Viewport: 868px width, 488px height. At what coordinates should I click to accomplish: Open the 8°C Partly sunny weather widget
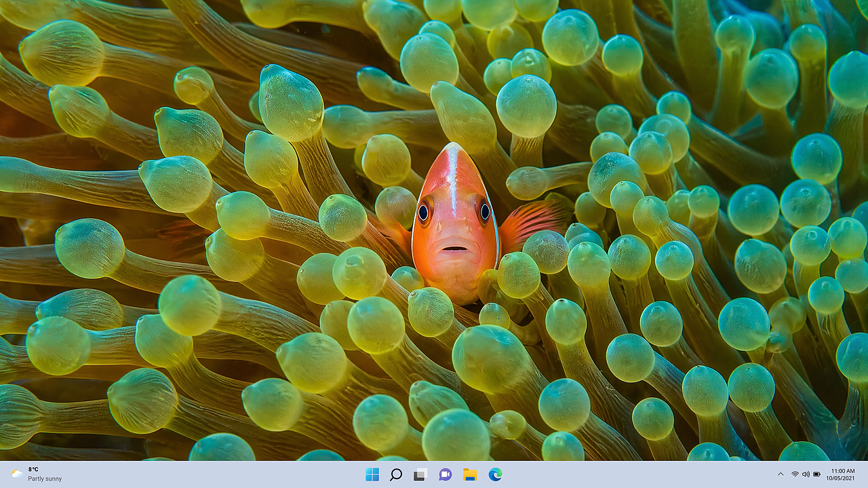click(x=37, y=474)
